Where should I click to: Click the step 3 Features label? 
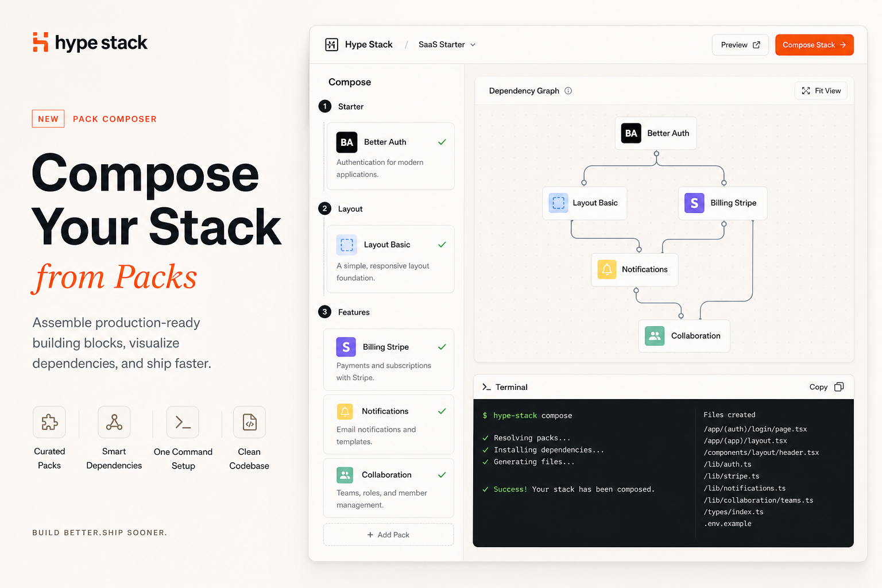click(354, 312)
